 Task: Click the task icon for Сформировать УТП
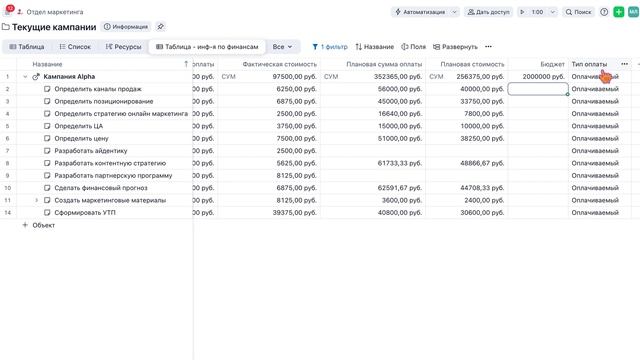pos(47,212)
